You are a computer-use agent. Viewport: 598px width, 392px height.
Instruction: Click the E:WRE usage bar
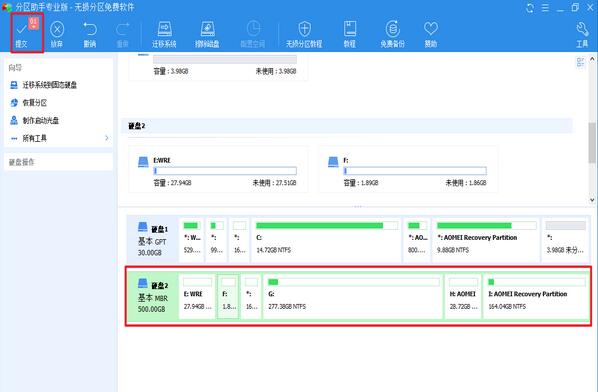click(x=225, y=171)
